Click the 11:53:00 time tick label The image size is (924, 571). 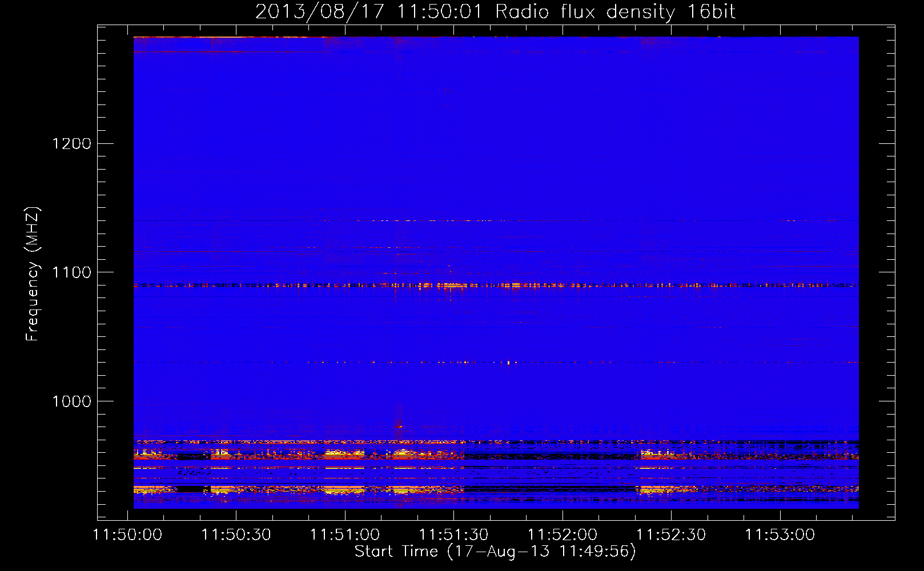point(780,535)
